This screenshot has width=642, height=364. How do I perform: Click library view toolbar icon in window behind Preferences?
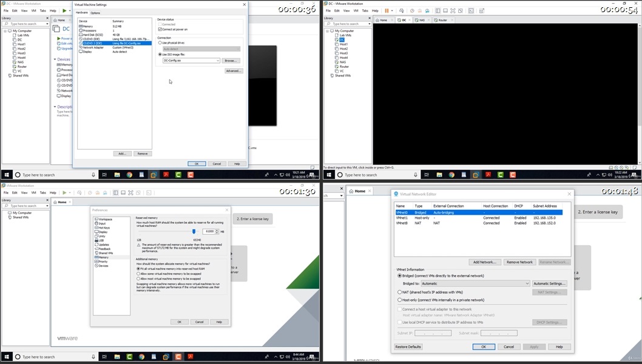pyautogui.click(x=115, y=192)
